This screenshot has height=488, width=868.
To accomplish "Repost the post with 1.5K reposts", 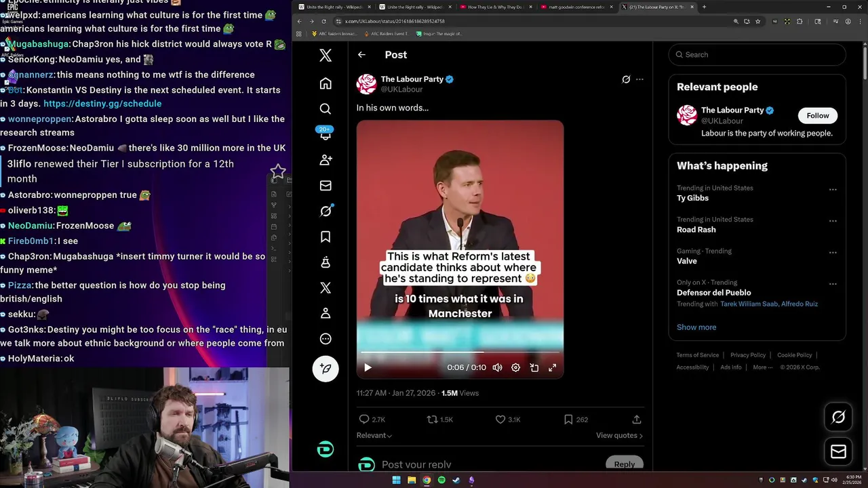I will (x=439, y=420).
